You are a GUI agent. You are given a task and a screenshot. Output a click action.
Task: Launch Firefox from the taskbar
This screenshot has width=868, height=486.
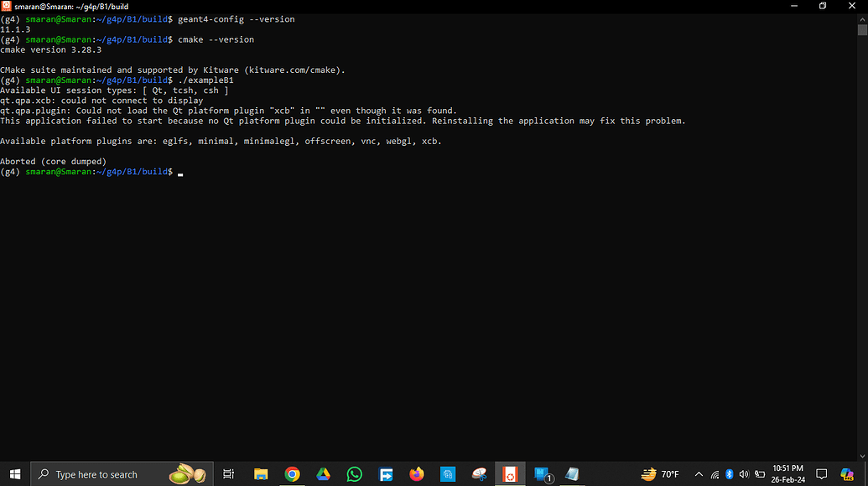pyautogui.click(x=417, y=473)
